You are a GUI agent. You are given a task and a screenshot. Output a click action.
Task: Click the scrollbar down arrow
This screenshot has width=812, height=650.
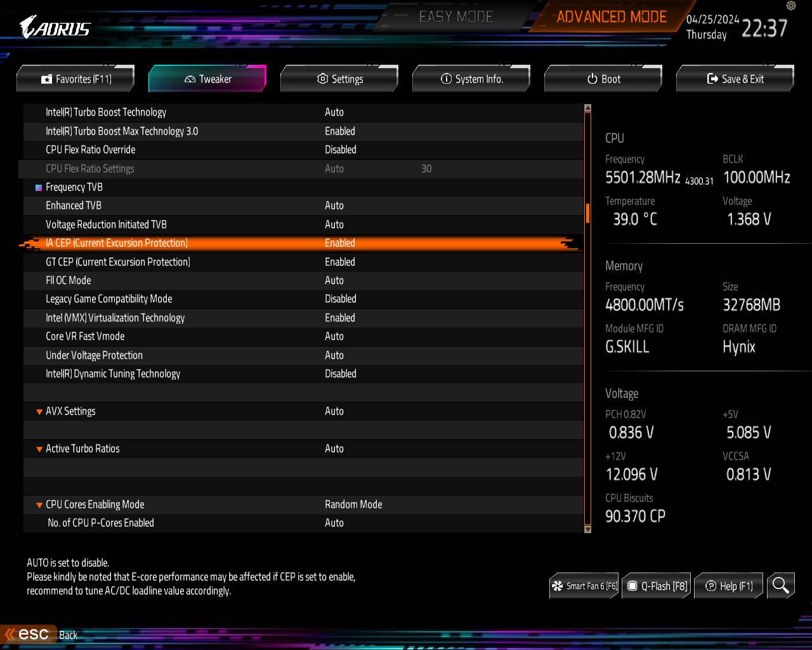[587, 529]
